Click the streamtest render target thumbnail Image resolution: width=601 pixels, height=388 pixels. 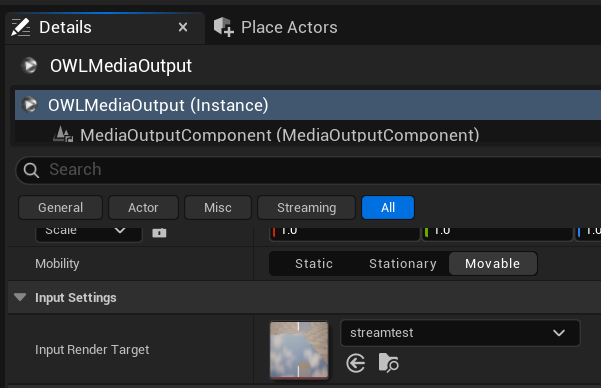point(299,350)
